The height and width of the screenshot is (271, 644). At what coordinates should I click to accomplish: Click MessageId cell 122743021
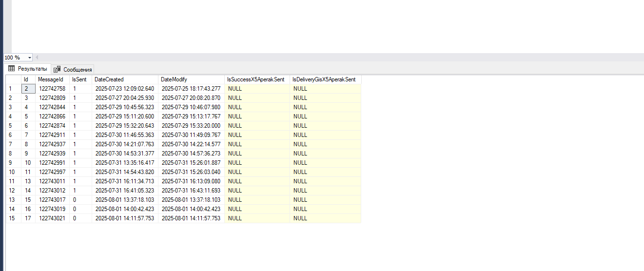[53, 218]
